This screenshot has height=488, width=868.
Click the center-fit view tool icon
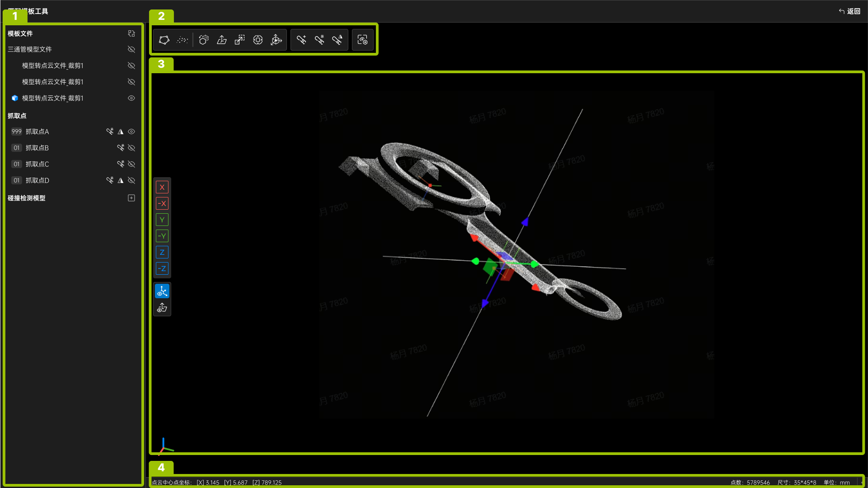click(x=258, y=40)
